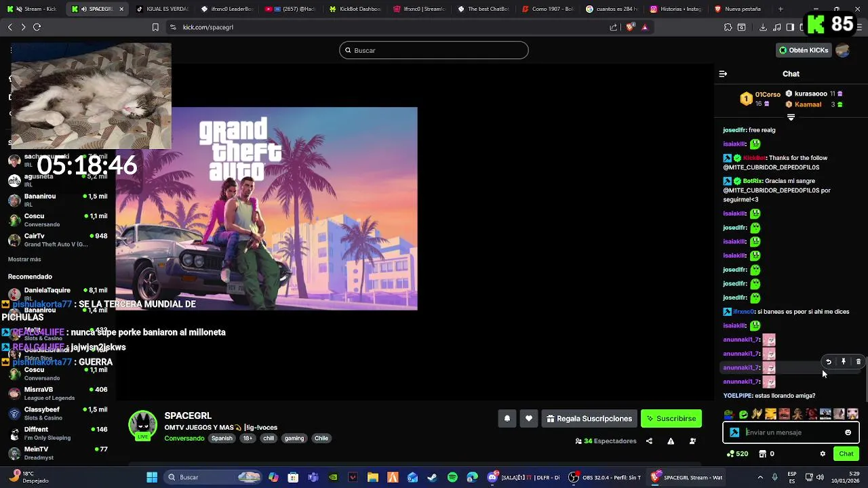Expand the chat leaderboard chevron

(x=791, y=117)
